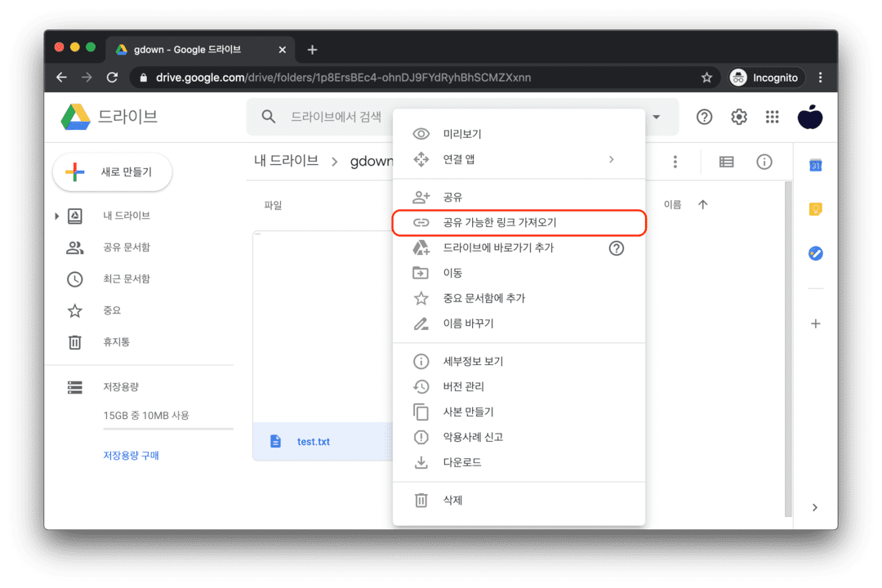Screen dimensions: 882x588
Task: Expand the 내 드라이브 tree item
Action: (56, 216)
